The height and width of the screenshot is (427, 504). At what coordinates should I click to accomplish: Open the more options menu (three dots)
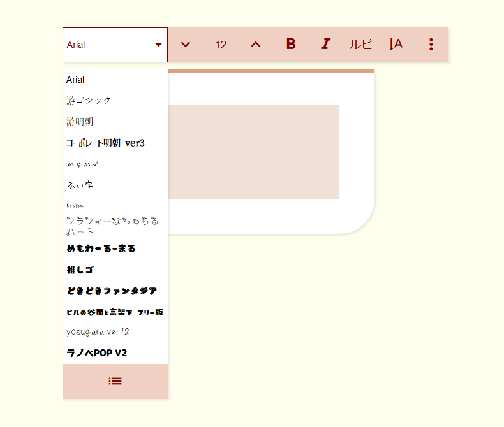click(431, 44)
